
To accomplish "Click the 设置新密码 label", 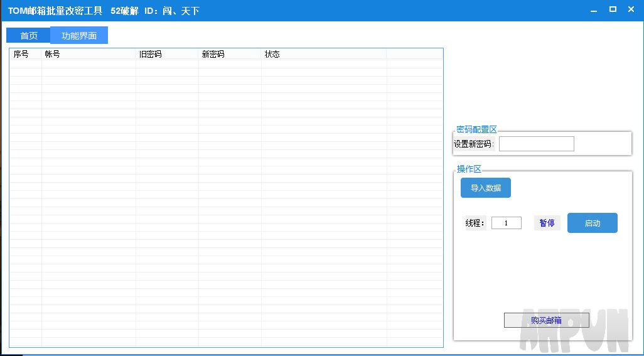I will pos(474,144).
